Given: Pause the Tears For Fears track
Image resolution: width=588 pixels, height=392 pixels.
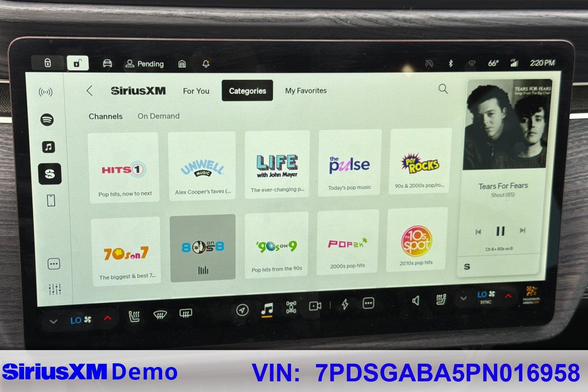Looking at the screenshot, I should (500, 231).
